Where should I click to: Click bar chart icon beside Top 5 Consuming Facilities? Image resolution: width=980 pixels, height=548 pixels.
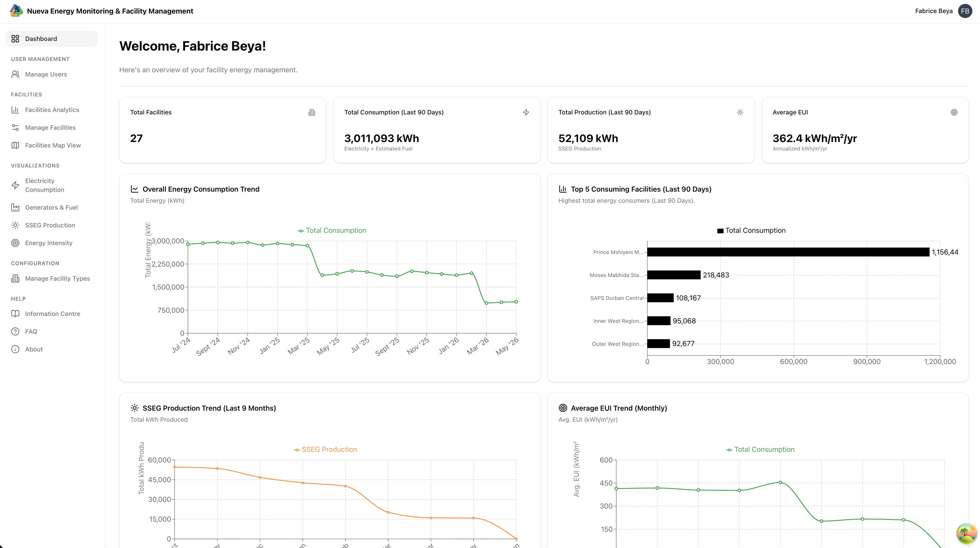tap(563, 189)
